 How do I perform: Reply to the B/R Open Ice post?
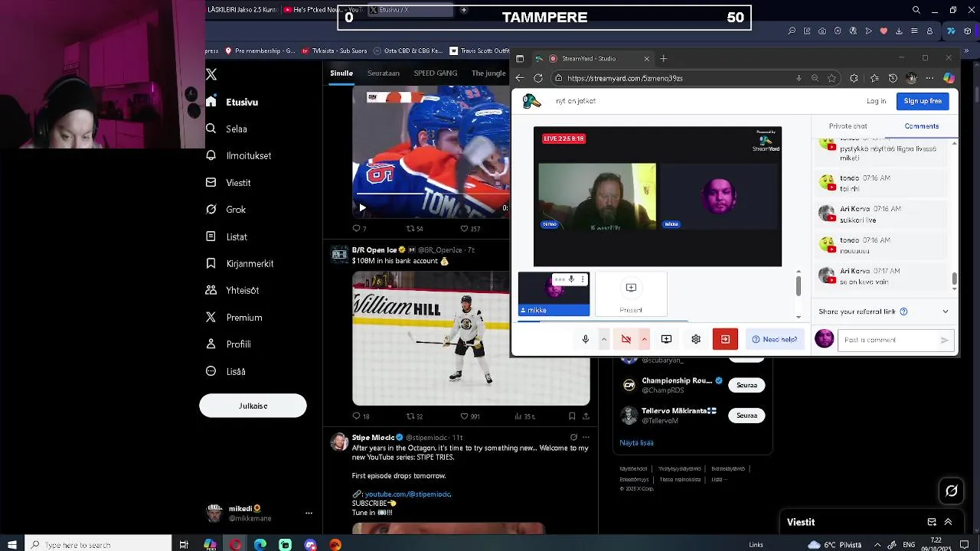pos(361,416)
